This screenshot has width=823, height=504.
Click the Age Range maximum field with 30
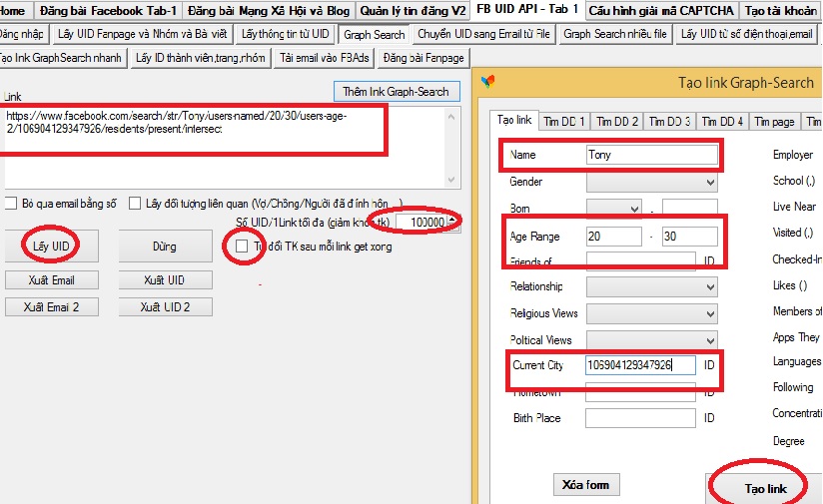tap(690, 236)
